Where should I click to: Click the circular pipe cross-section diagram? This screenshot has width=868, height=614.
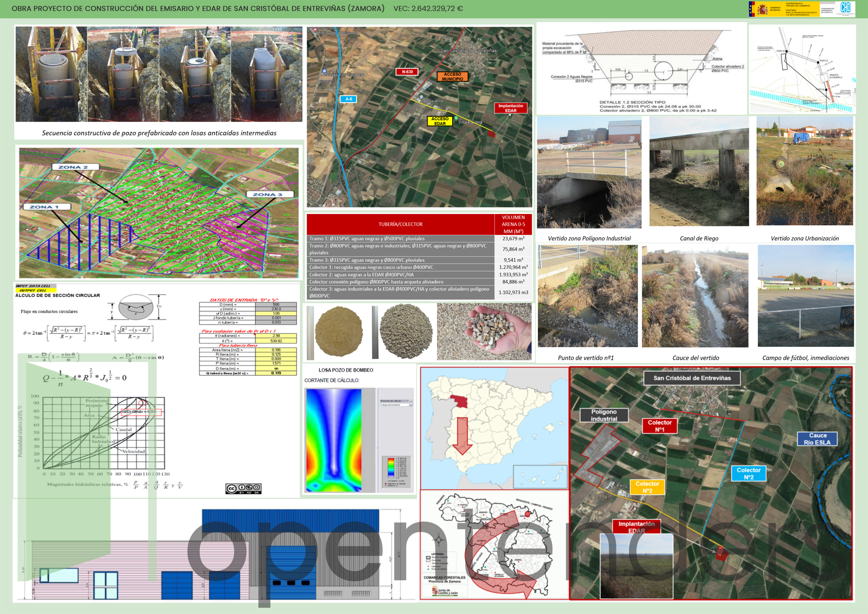pos(136,307)
